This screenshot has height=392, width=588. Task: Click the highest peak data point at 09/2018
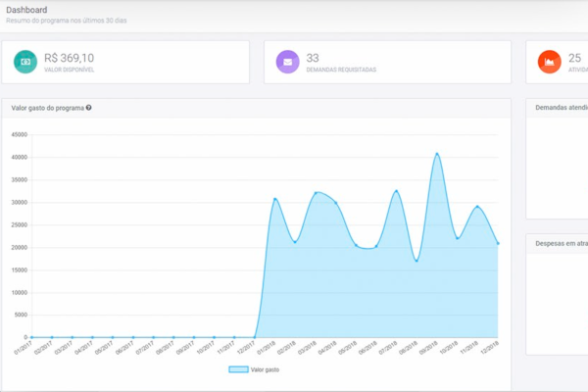(437, 154)
